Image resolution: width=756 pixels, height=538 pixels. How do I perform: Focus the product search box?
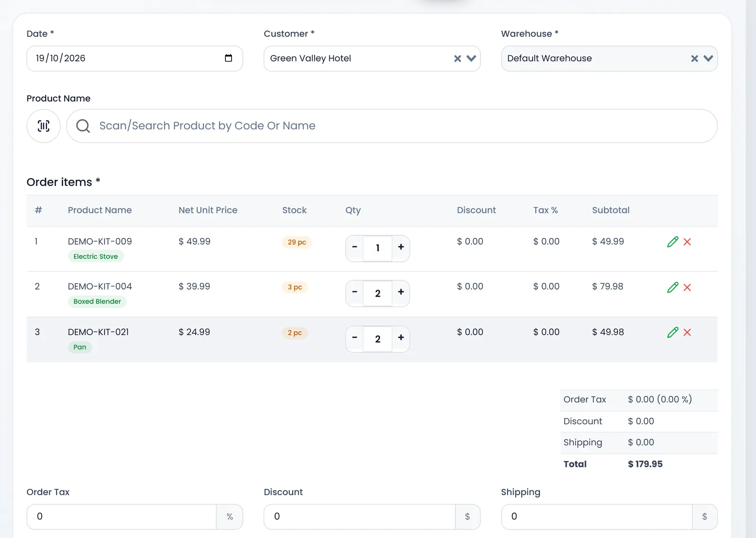[392, 126]
